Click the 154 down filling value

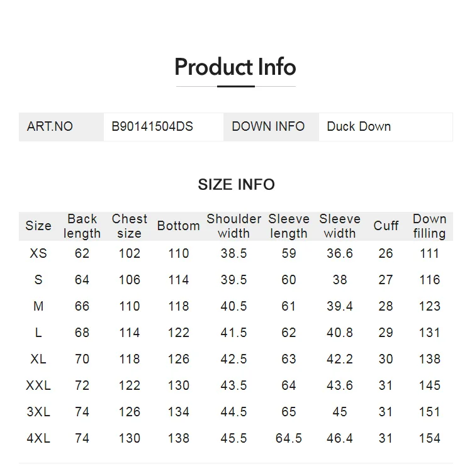tap(429, 438)
